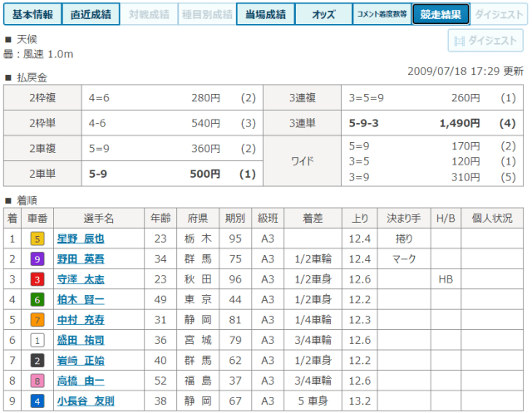Click the black number 2 bib icon
Image resolution: width=532 pixels, height=413 pixels.
coord(37,361)
